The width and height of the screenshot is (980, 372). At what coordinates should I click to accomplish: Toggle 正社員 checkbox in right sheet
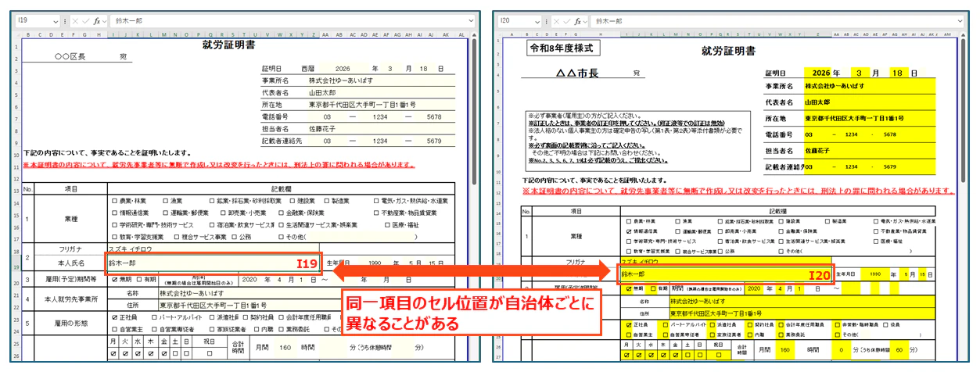629,324
